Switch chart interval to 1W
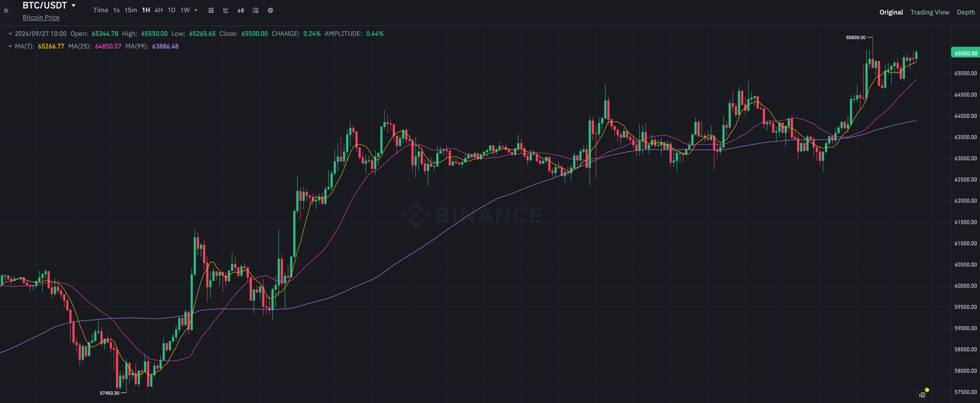This screenshot has width=980, height=403. [x=185, y=10]
